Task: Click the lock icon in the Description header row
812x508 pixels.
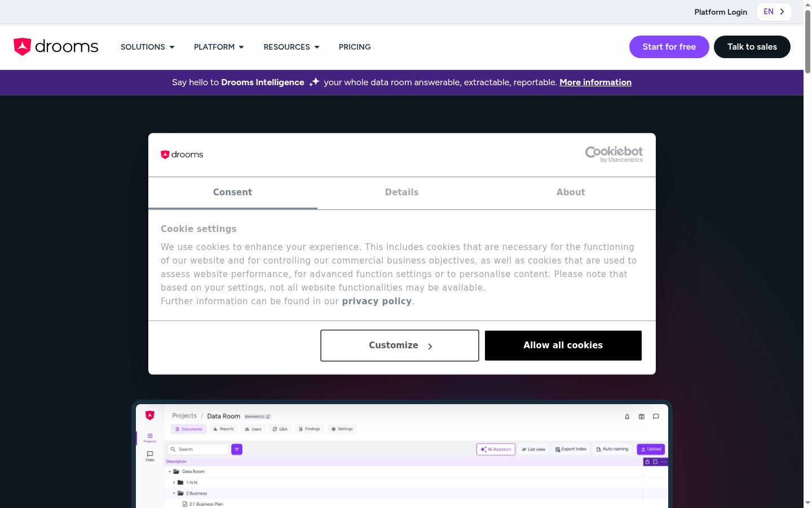Action: [x=647, y=462]
